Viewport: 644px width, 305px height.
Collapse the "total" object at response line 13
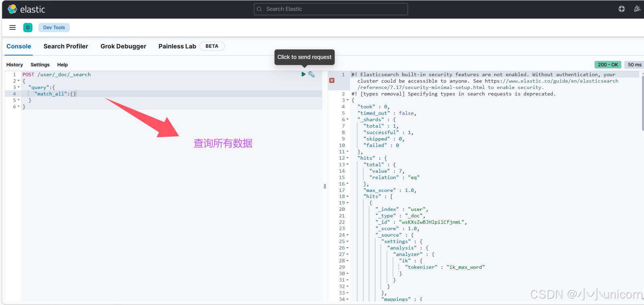[348, 165]
